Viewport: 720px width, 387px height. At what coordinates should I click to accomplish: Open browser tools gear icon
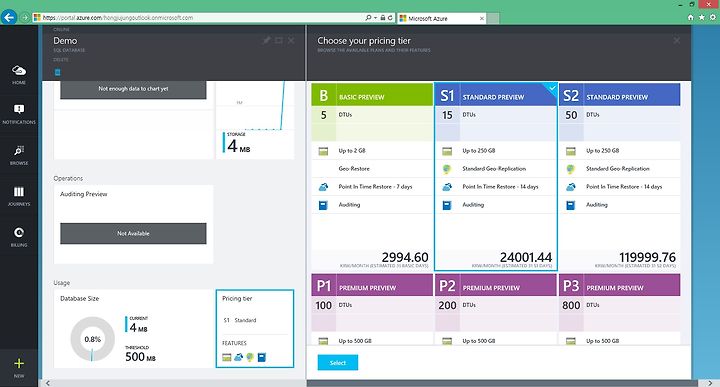click(x=713, y=17)
